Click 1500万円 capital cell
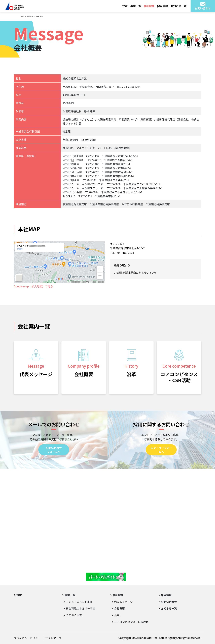Screen dimensions: 215x644 (131, 103)
